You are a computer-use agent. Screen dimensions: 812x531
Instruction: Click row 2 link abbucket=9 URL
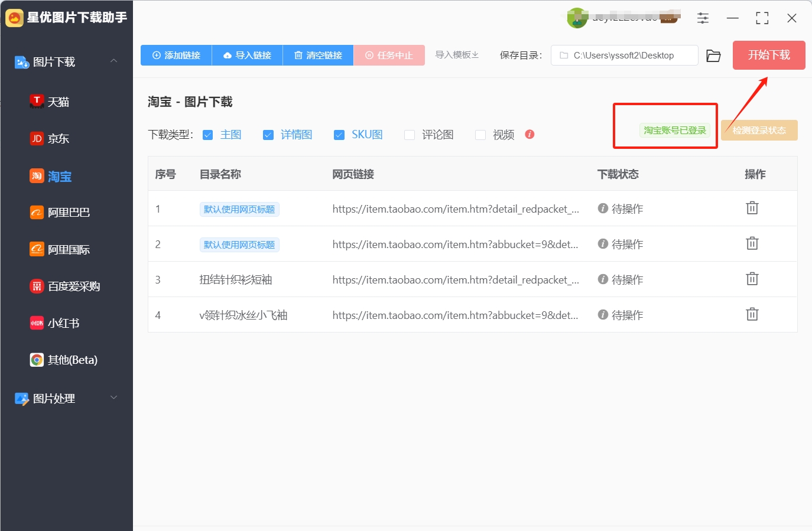(456, 244)
